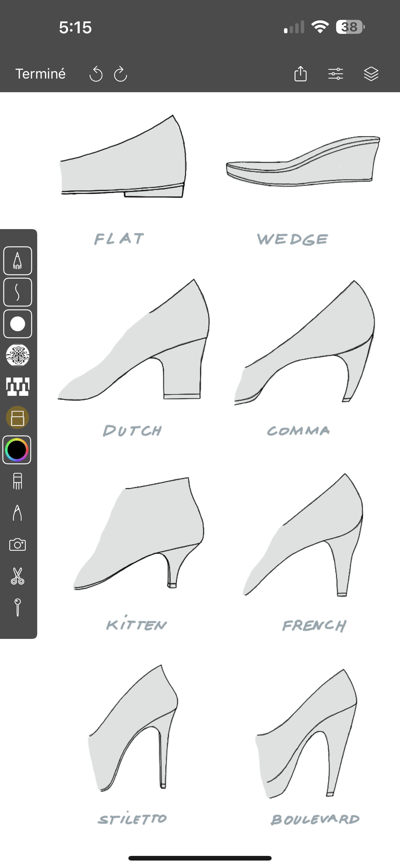
Task: Open the share export menu
Action: click(300, 74)
